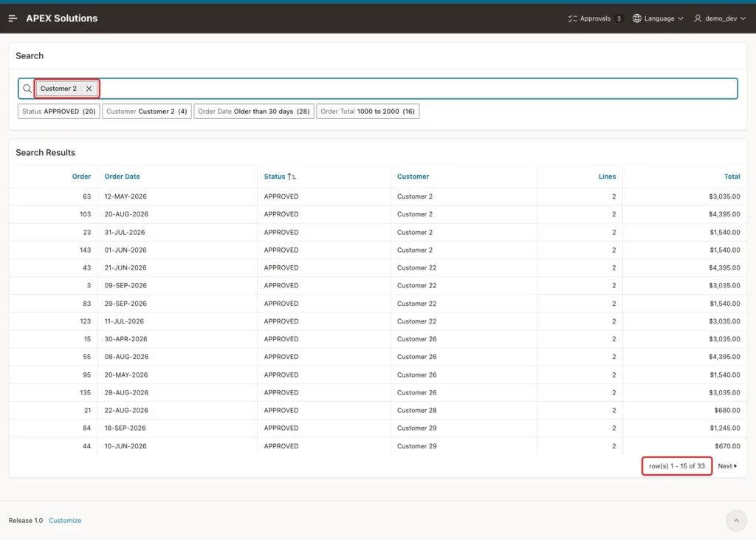Sort by the Total column header
Viewport: 756px width, 540px height.
pos(732,177)
